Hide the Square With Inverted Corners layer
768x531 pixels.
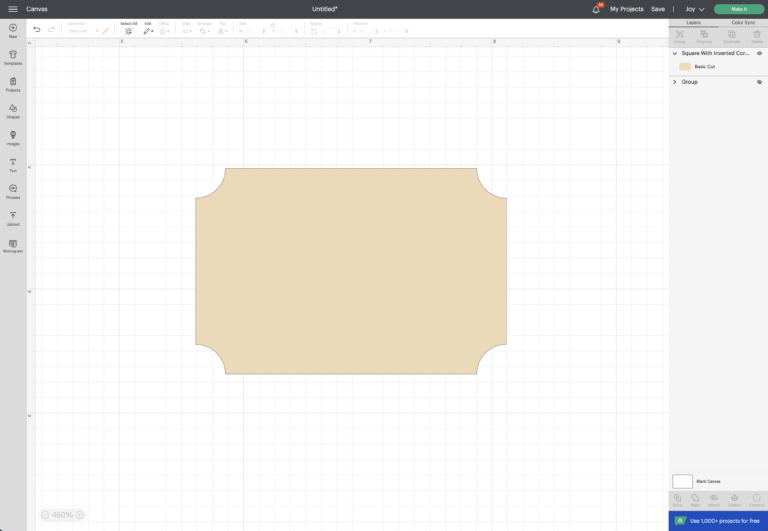[759, 53]
